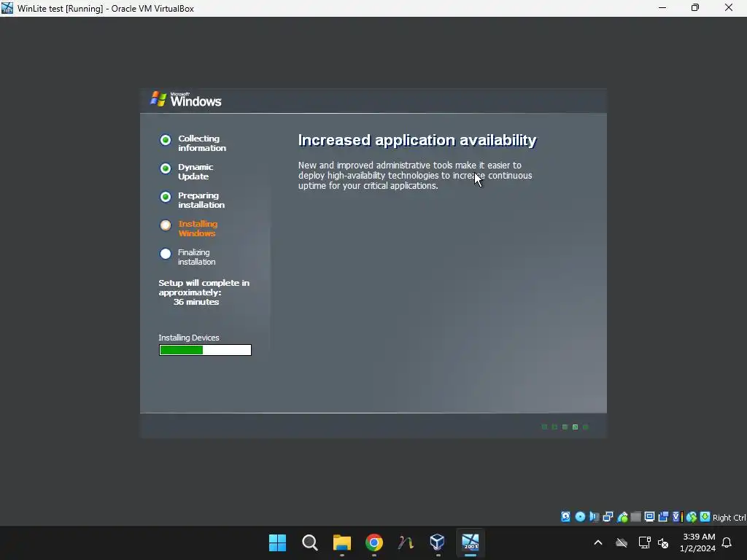Viewport: 747px width, 560px height.
Task: Click the keyboard capture green arrow icon
Action: click(705, 517)
